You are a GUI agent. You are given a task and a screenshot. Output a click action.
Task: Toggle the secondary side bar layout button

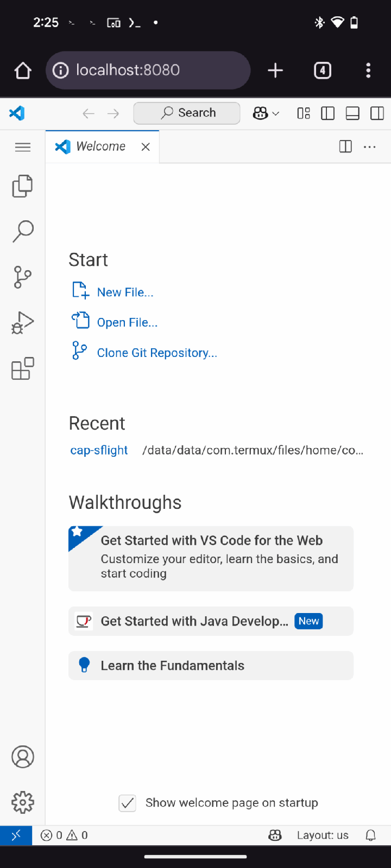pos(377,113)
